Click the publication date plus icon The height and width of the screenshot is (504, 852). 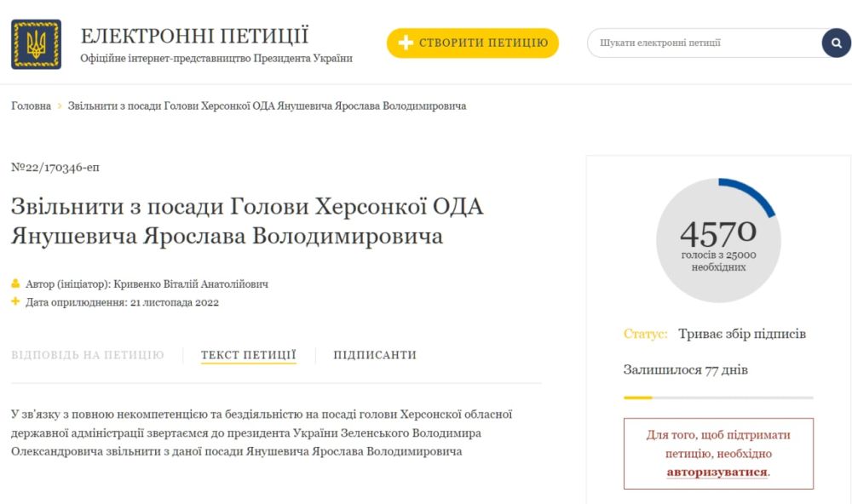[15, 302]
